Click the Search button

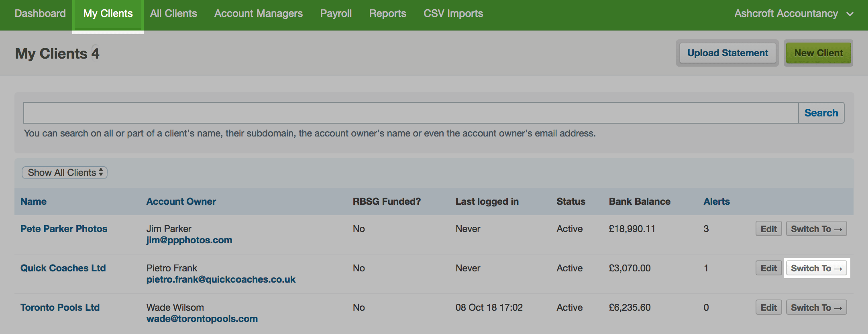(821, 113)
